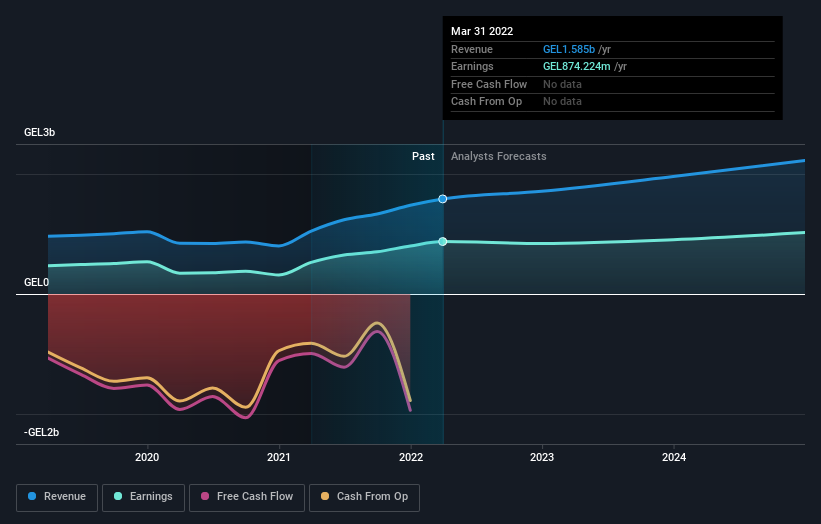Select the 2022 x-axis label
The width and height of the screenshot is (821, 524).
[x=411, y=457]
